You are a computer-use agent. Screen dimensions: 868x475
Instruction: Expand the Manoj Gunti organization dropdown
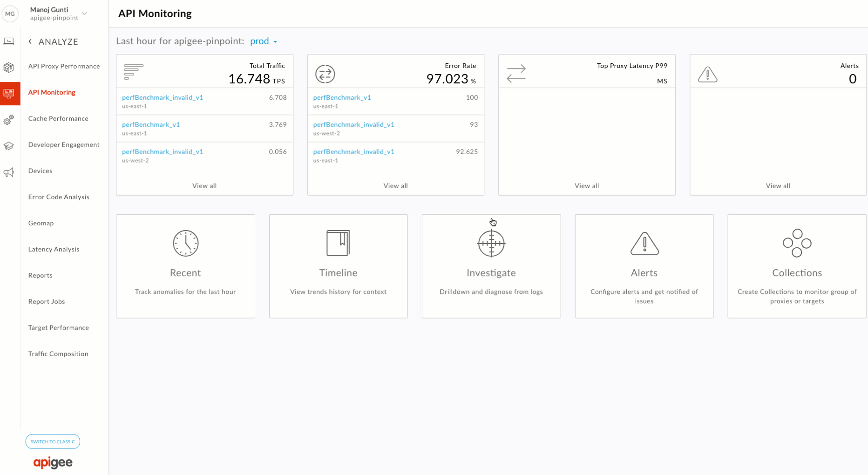pyautogui.click(x=84, y=14)
